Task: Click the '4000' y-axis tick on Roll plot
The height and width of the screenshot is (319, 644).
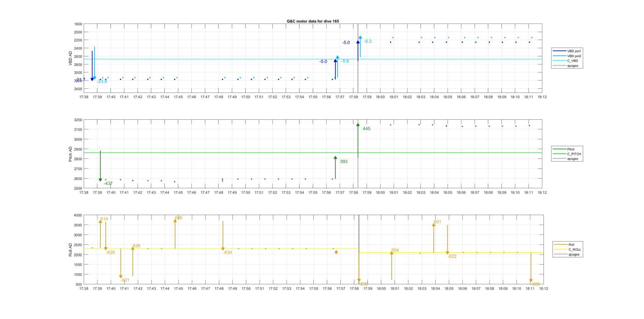Action: point(78,215)
